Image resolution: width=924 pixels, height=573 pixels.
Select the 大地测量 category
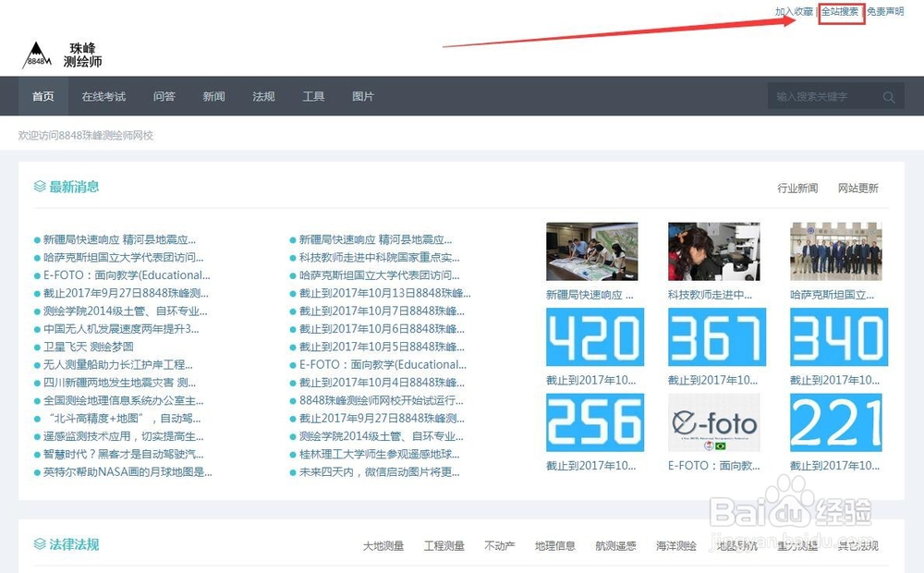point(383,545)
